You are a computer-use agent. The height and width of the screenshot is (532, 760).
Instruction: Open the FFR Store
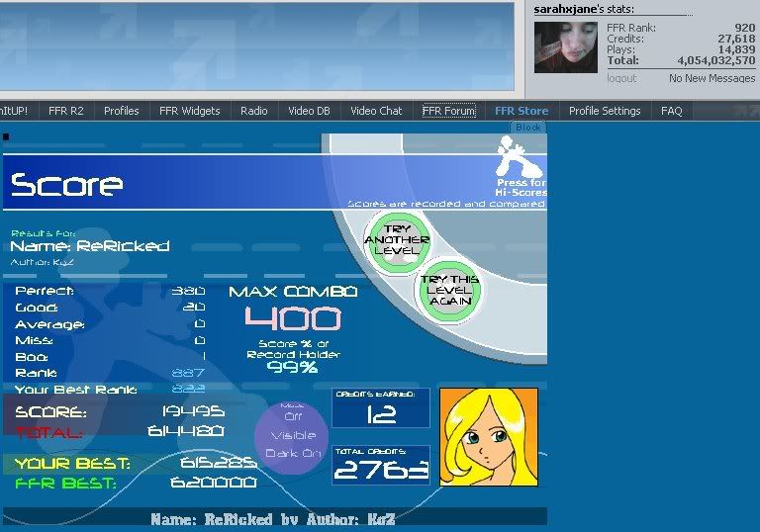pos(522,111)
